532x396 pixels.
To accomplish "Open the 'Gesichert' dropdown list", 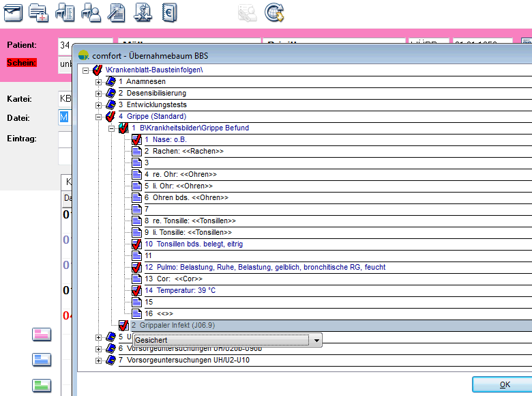I will [315, 339].
